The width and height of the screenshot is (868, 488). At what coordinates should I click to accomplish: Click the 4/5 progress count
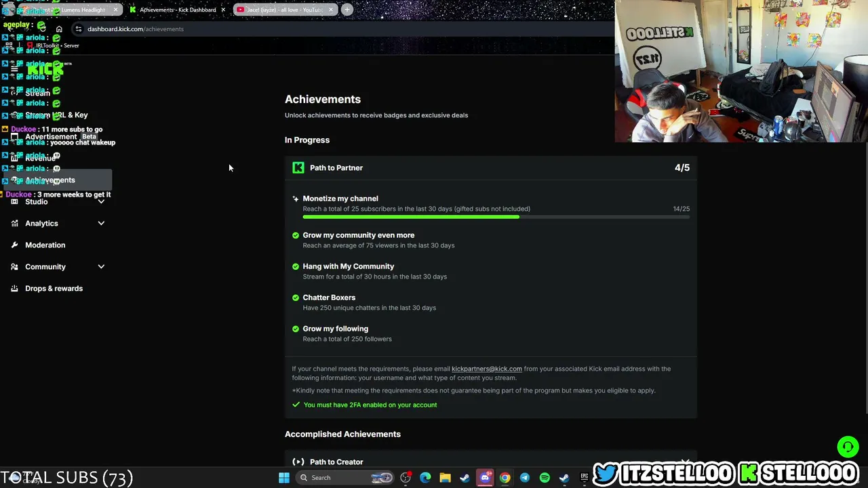point(682,168)
